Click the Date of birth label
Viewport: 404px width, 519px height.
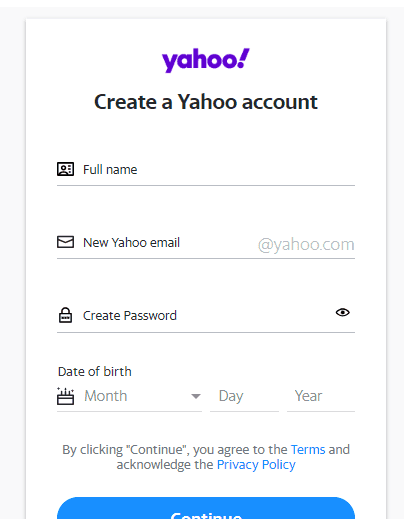(95, 371)
